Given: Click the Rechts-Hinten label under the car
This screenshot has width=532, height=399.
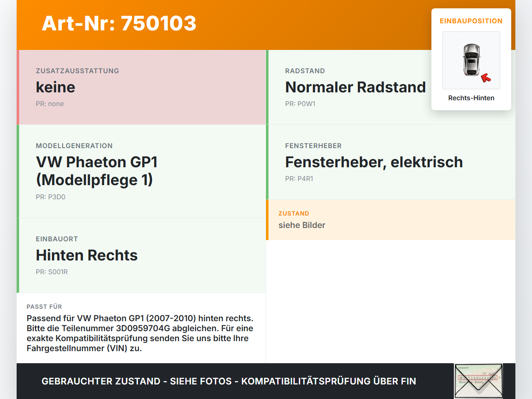Looking at the screenshot, I should click(471, 98).
